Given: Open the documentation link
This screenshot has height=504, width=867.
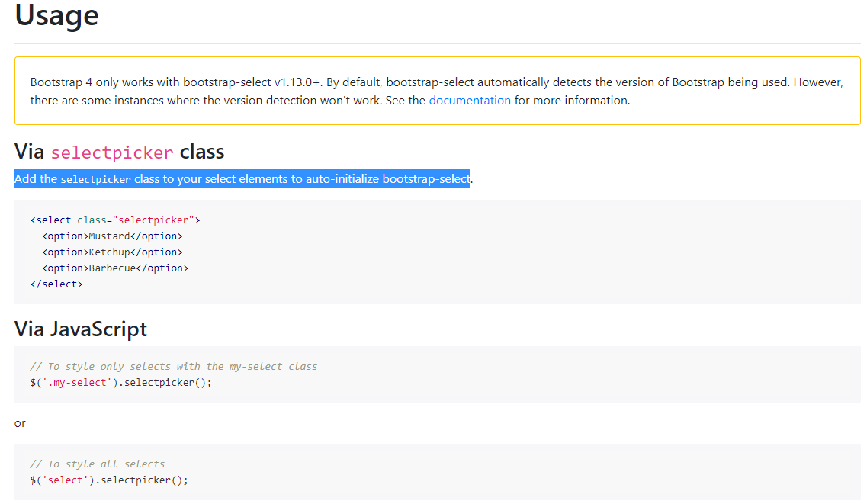Looking at the screenshot, I should click(470, 101).
